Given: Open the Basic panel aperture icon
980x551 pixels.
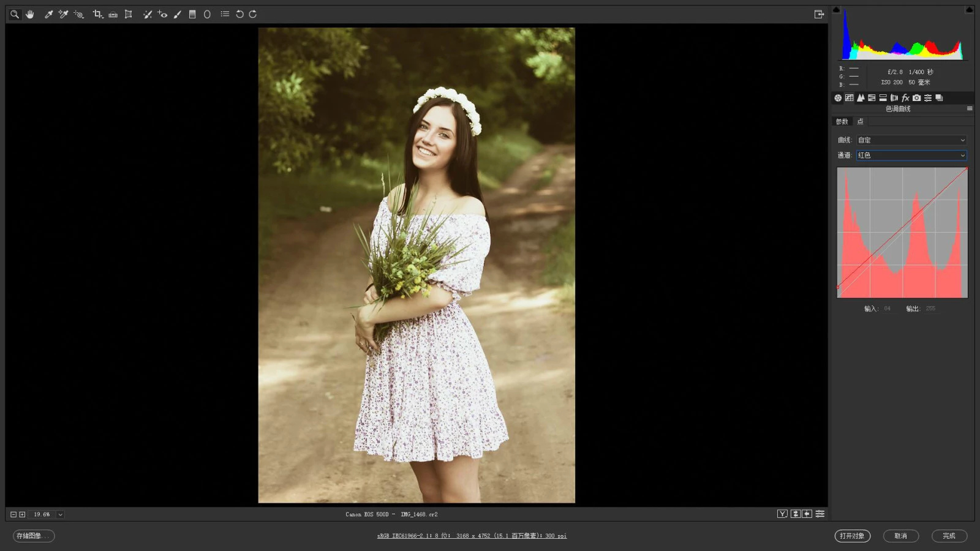Looking at the screenshot, I should [838, 98].
